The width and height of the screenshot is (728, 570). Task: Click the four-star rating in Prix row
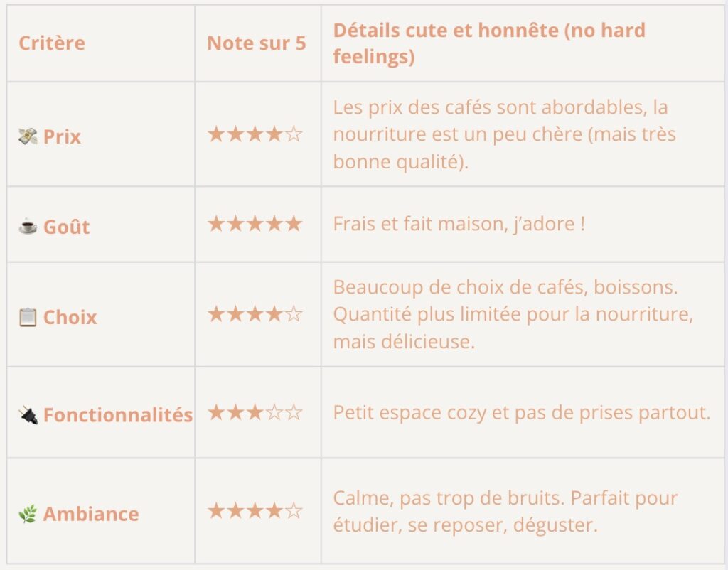tap(255, 134)
